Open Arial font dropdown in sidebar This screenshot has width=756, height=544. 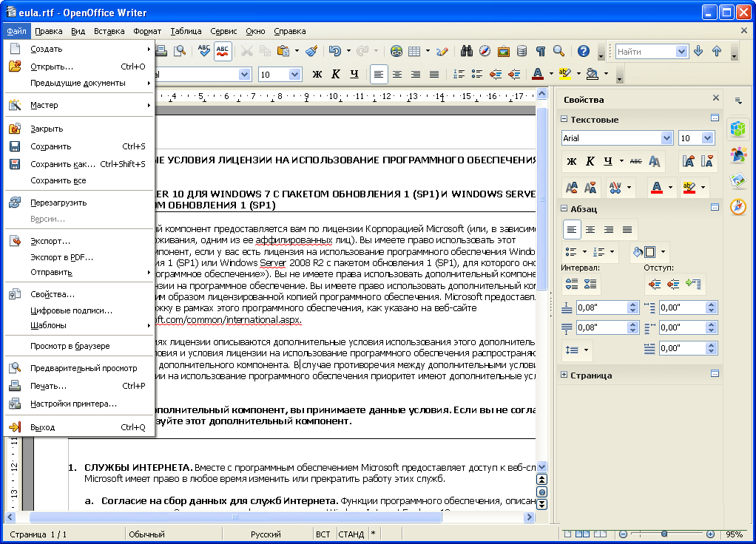666,138
